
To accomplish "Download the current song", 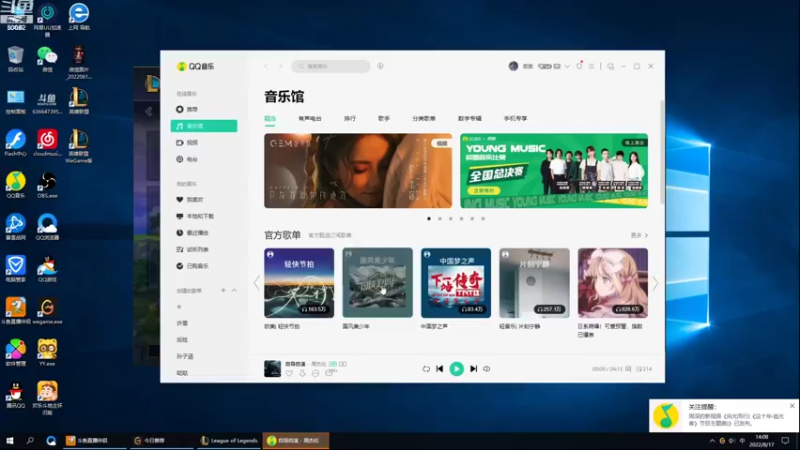I will pyautogui.click(x=303, y=373).
